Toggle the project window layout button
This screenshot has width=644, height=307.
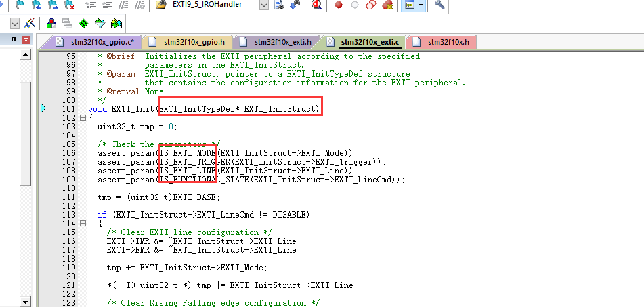pos(409,5)
